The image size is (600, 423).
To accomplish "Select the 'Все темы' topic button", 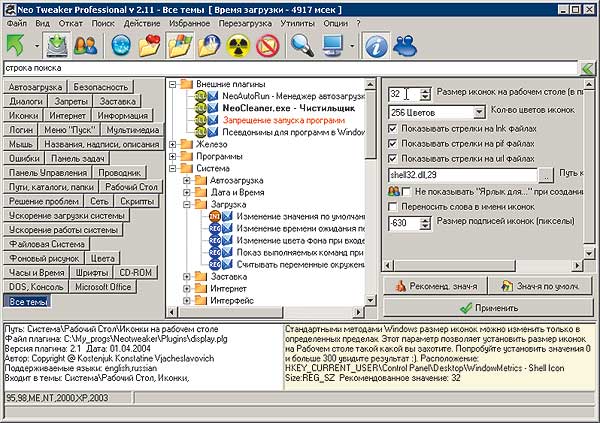I will tap(28, 301).
